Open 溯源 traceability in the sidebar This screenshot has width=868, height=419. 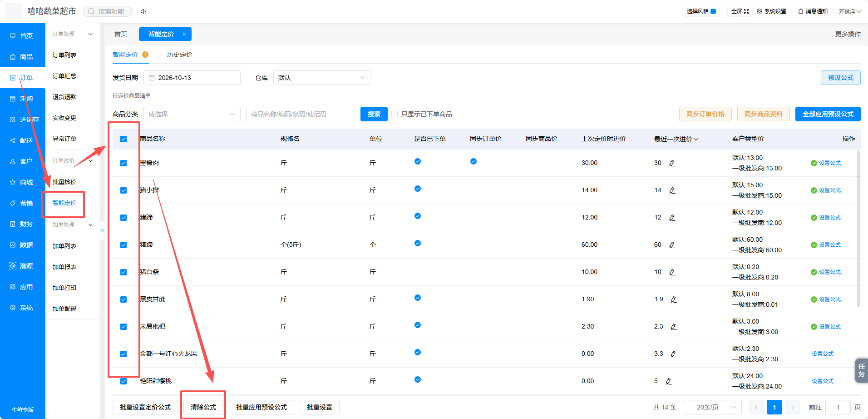tap(22, 266)
